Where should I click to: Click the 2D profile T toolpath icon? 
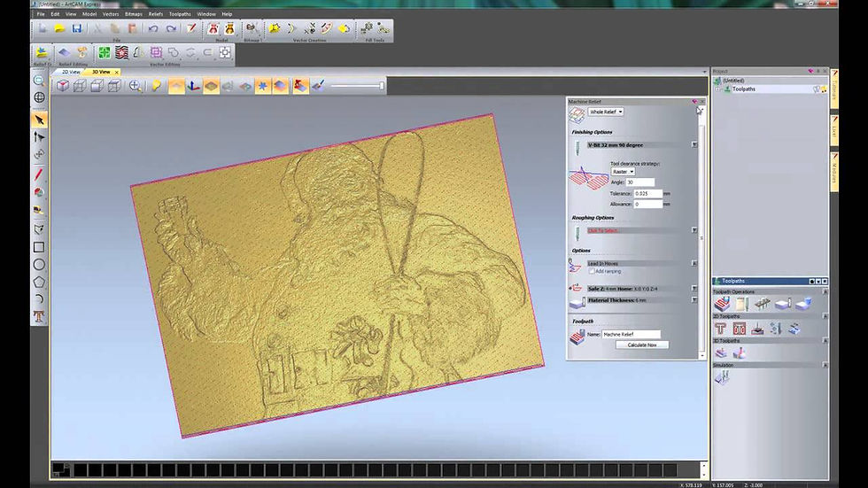[721, 329]
